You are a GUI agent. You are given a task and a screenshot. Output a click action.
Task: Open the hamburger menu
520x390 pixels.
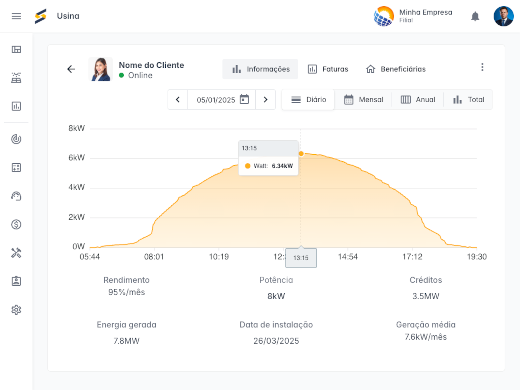(x=16, y=16)
